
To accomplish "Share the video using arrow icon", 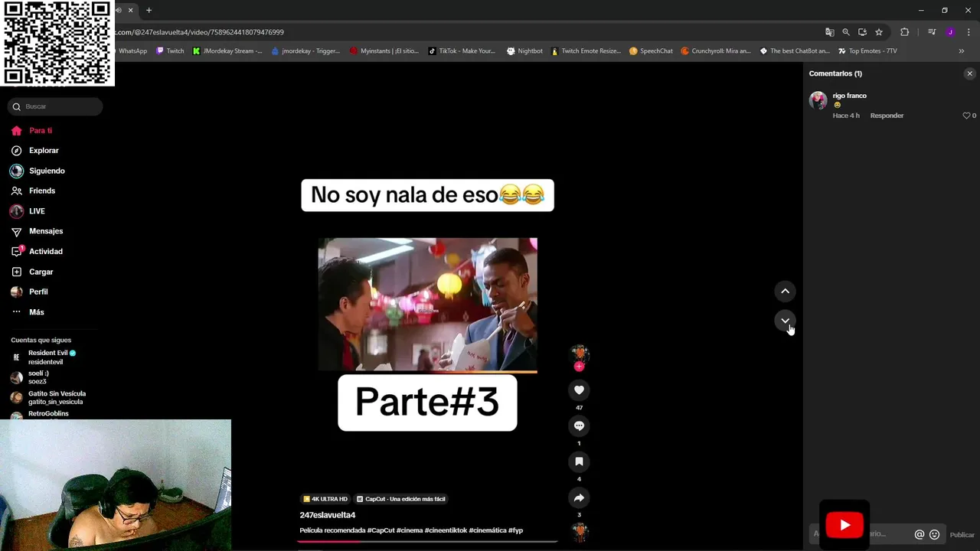I will tap(579, 497).
